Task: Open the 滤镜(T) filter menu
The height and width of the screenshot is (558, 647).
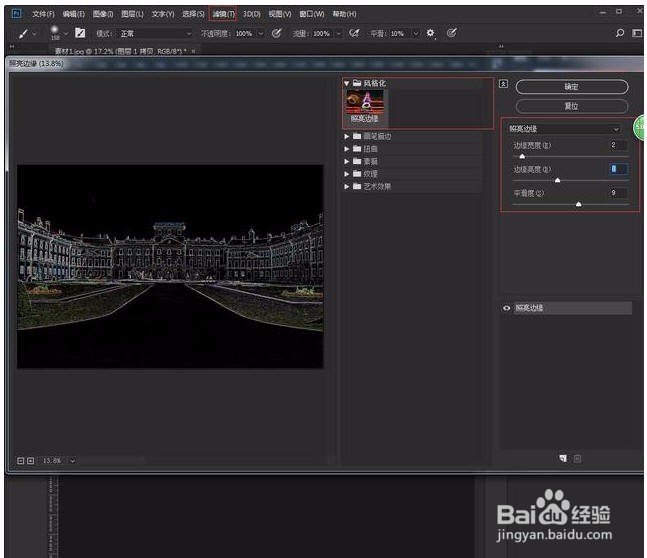Action: tap(223, 14)
